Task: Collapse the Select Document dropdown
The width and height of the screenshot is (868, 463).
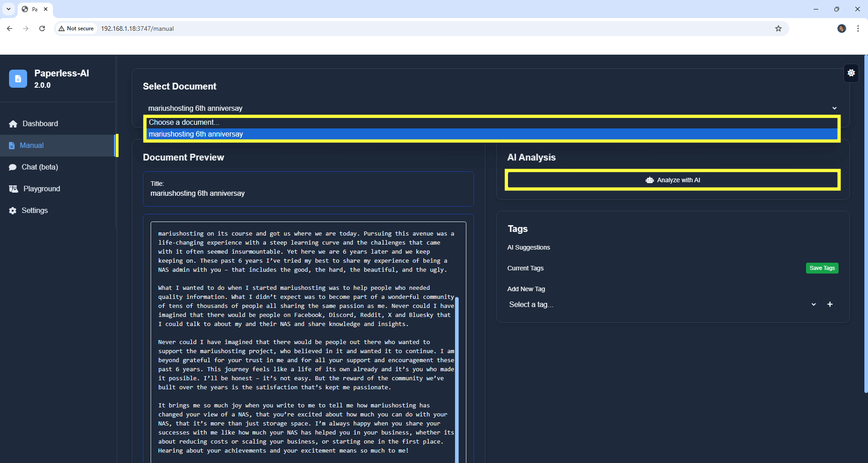Action: coord(491,108)
